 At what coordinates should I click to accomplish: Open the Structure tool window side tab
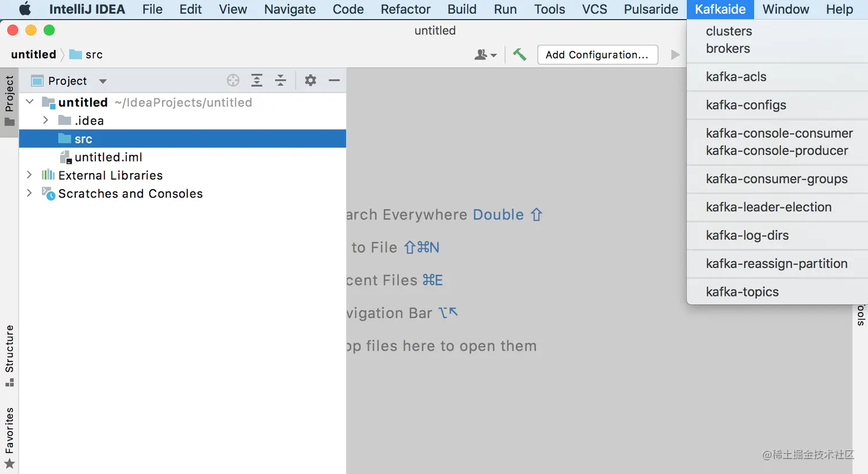(x=9, y=356)
